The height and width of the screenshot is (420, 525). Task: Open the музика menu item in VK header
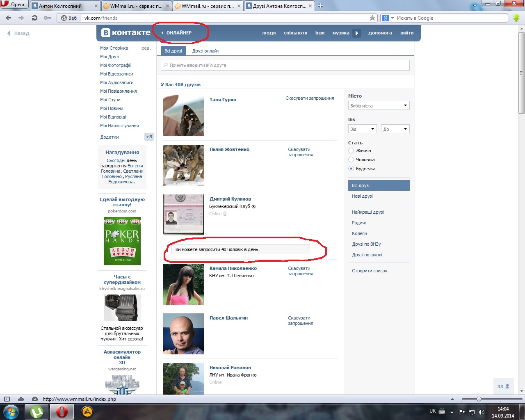click(341, 33)
